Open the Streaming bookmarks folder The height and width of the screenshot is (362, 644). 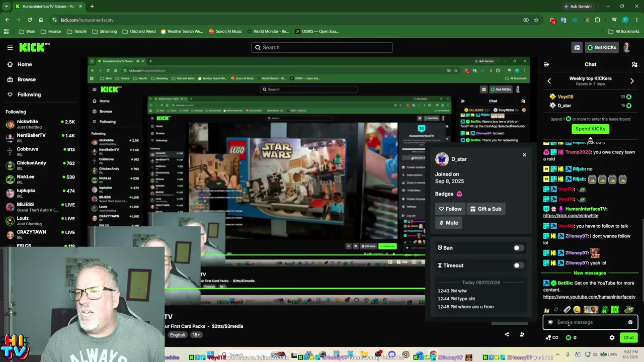(104, 31)
